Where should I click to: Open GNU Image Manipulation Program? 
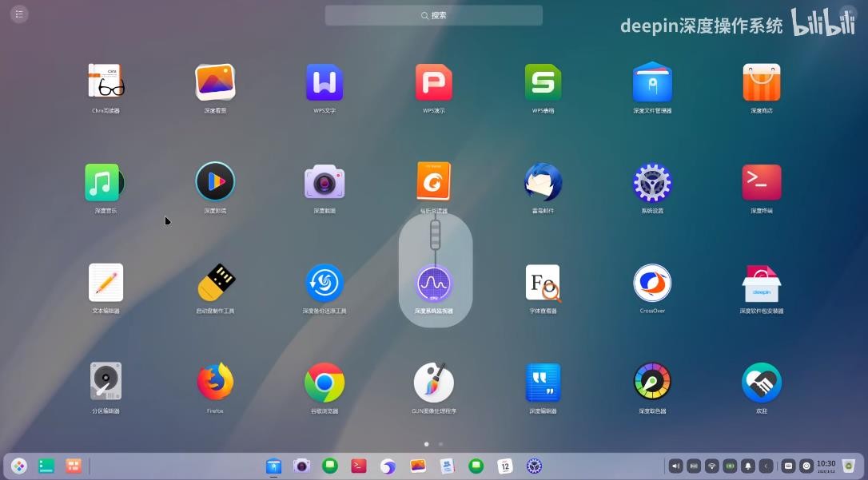pyautogui.click(x=434, y=382)
